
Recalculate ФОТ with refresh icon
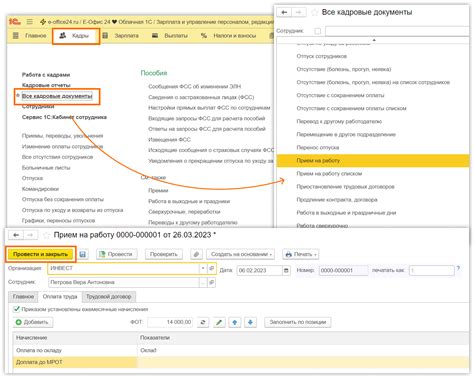click(x=203, y=322)
